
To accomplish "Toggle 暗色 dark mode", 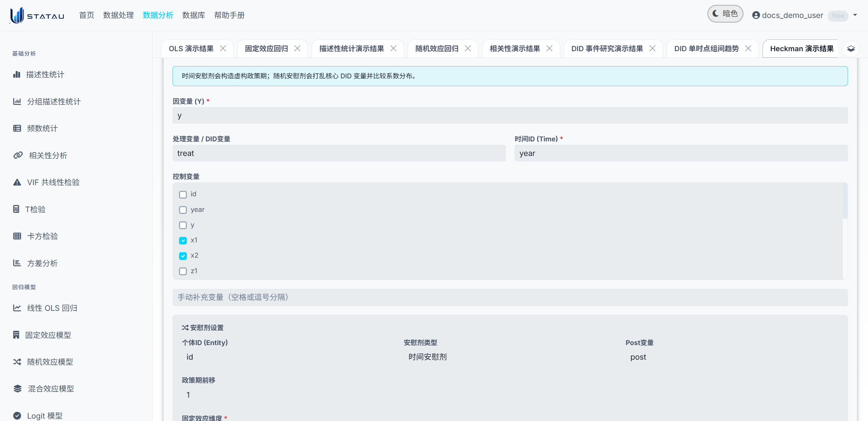I will [725, 14].
